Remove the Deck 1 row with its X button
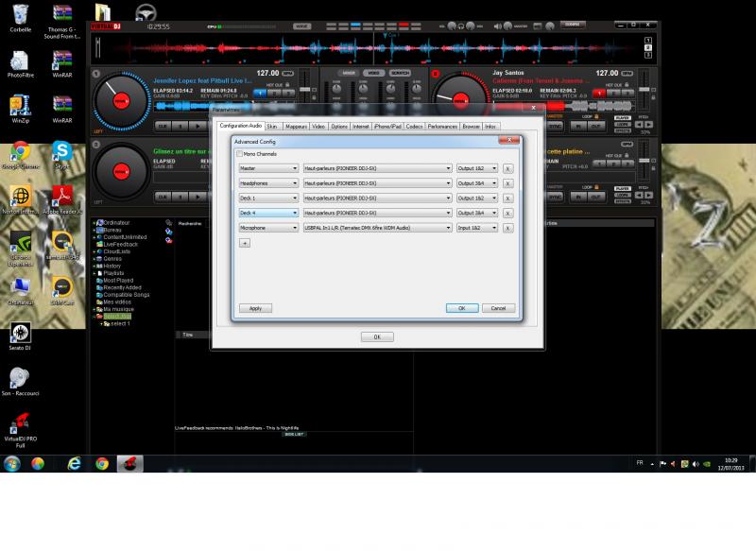 (x=507, y=198)
